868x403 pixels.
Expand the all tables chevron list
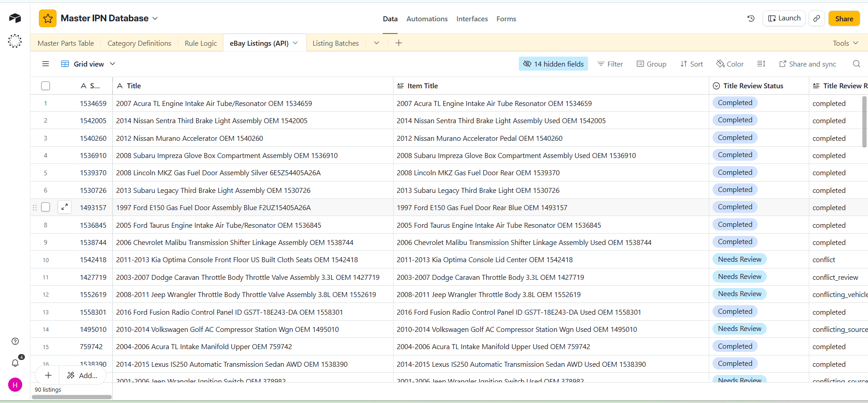pyautogui.click(x=376, y=43)
